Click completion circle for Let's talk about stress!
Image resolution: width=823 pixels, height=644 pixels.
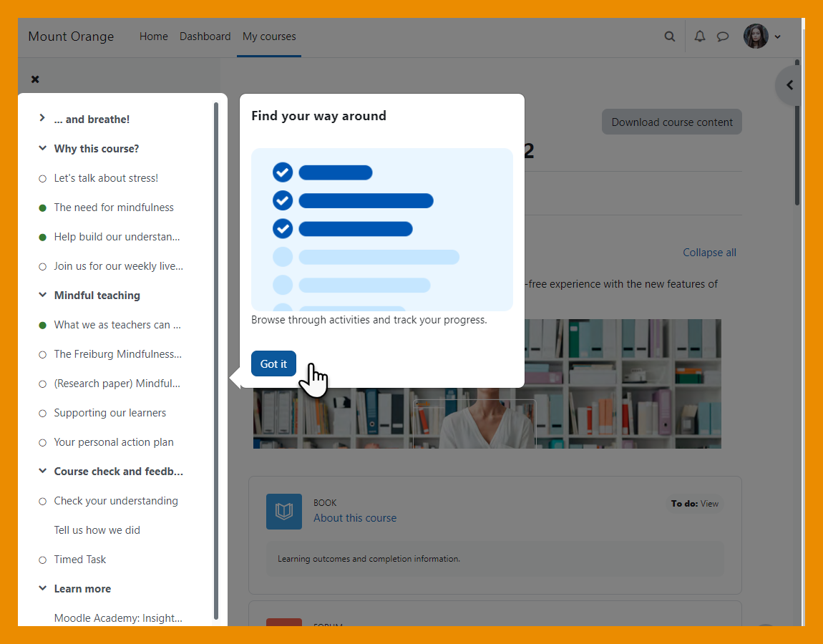[42, 178]
